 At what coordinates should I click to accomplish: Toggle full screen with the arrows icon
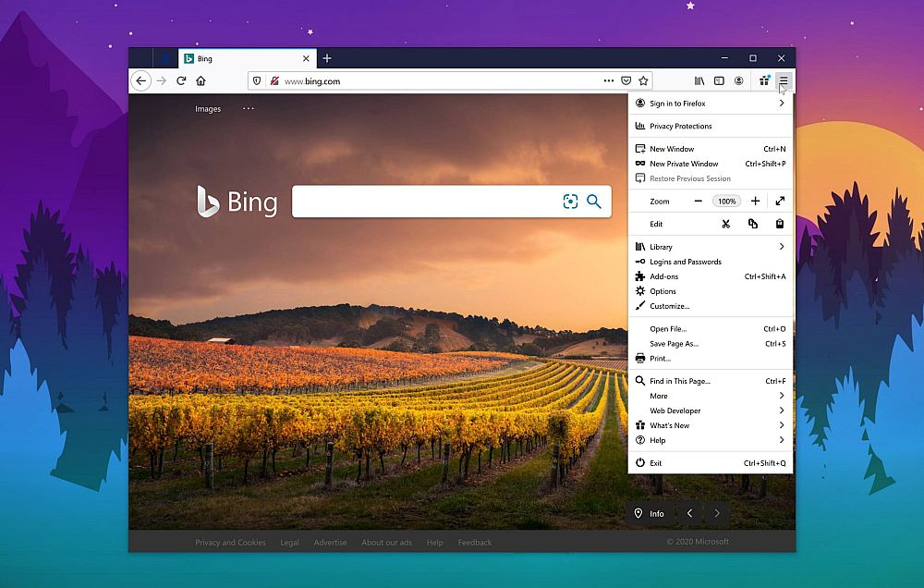[780, 201]
